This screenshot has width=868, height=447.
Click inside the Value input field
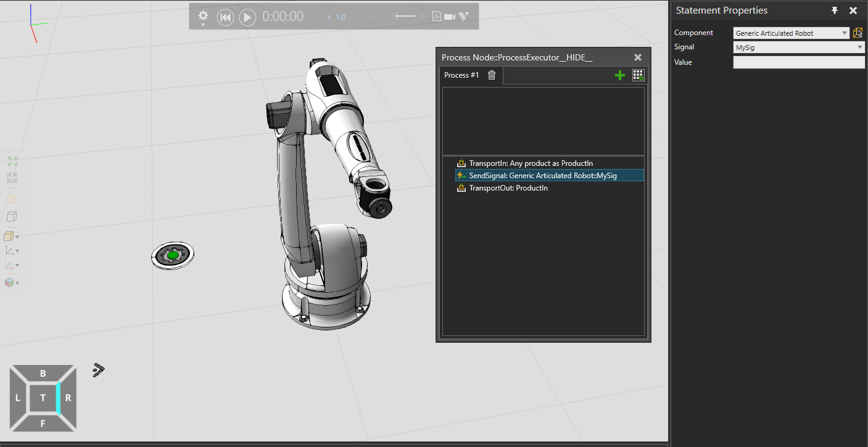point(798,62)
